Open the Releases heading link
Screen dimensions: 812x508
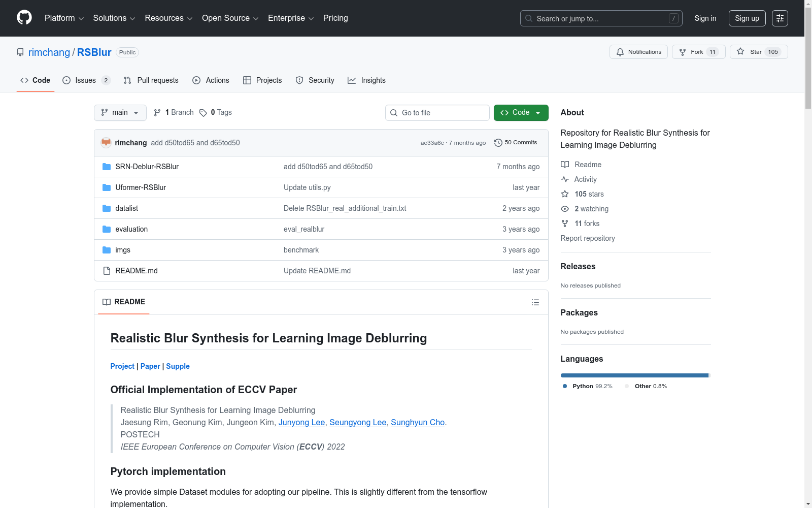(x=578, y=267)
